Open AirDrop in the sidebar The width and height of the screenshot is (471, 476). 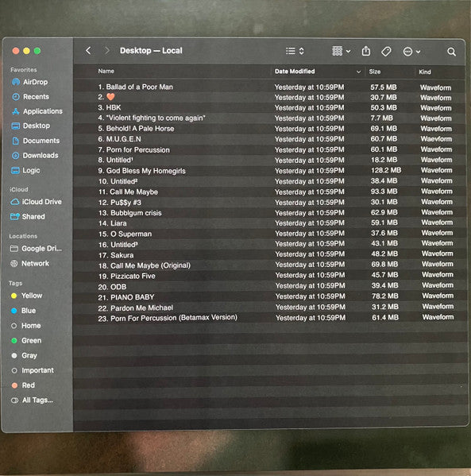[29, 82]
